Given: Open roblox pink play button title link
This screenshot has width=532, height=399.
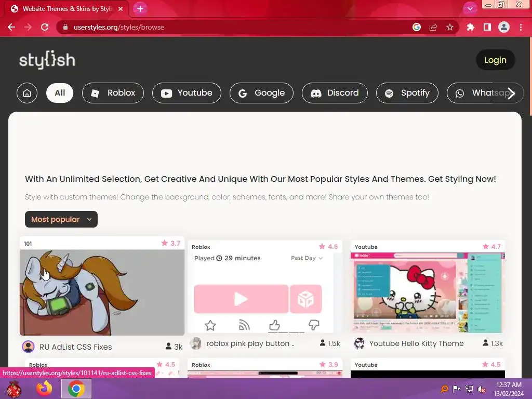Looking at the screenshot, I should [x=250, y=343].
